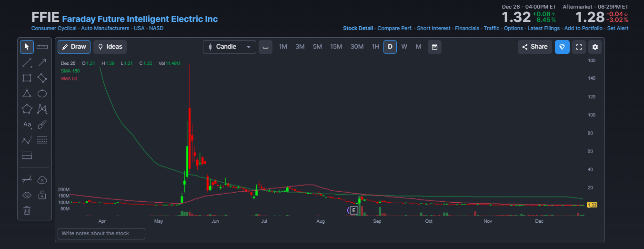Screen dimensions: 644x249
Task: Pick the arrow line drawing tool
Action: coord(42,62)
